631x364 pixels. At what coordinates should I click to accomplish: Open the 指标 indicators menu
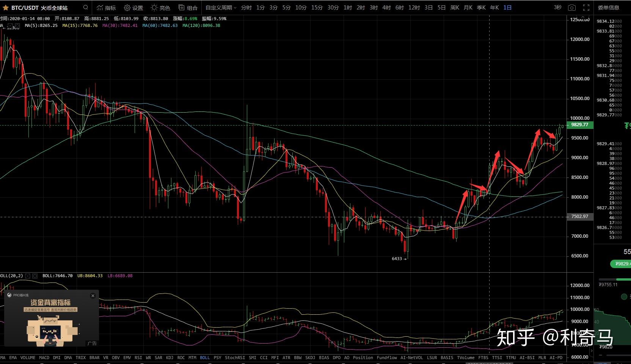[x=106, y=8]
